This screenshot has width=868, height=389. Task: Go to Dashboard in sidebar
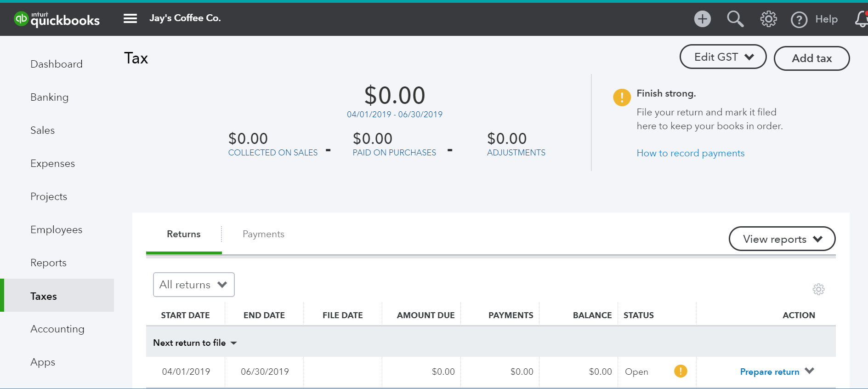(57, 64)
